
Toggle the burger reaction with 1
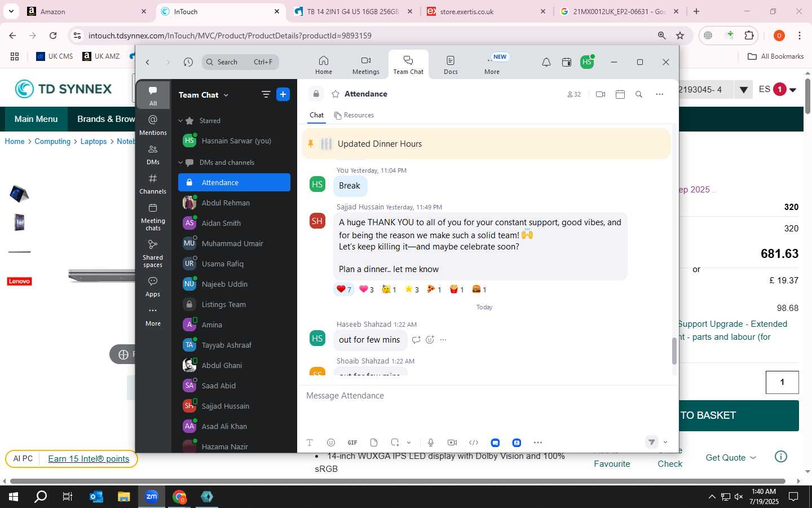click(479, 290)
